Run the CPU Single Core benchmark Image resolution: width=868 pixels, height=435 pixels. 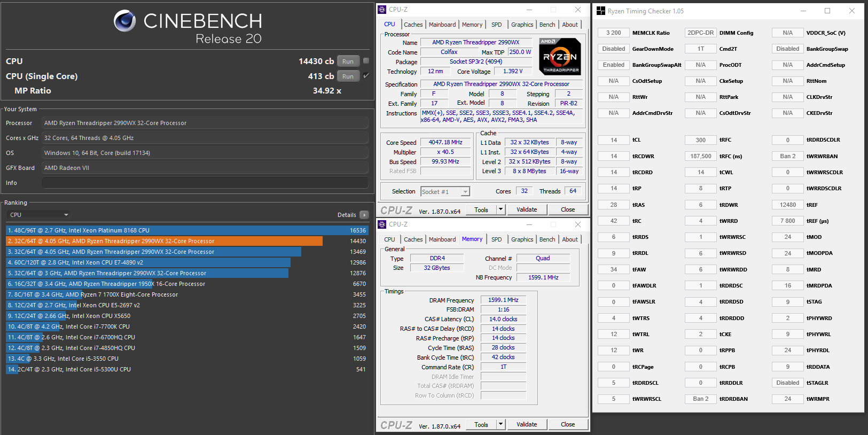348,76
